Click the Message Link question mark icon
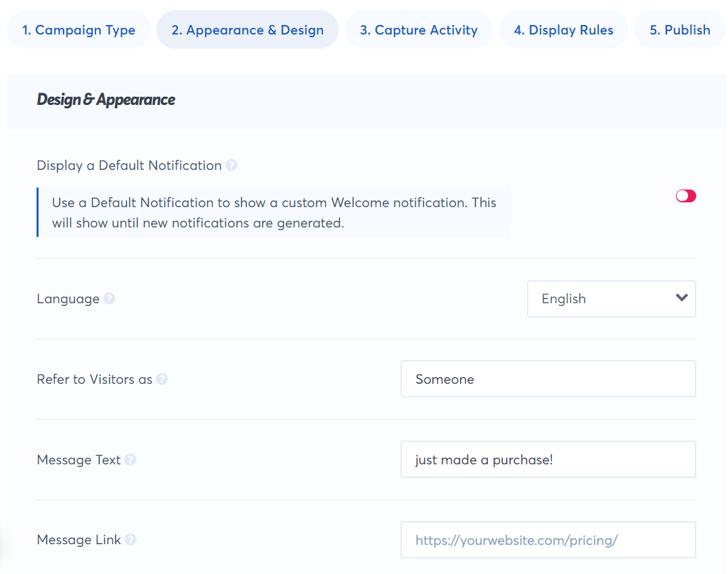728x574 pixels. [x=133, y=540]
